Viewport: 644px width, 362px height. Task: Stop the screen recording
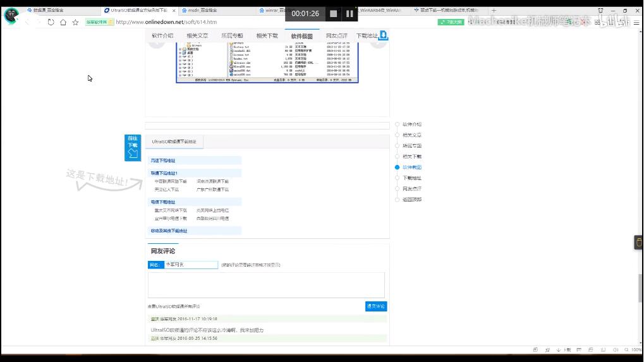point(334,13)
